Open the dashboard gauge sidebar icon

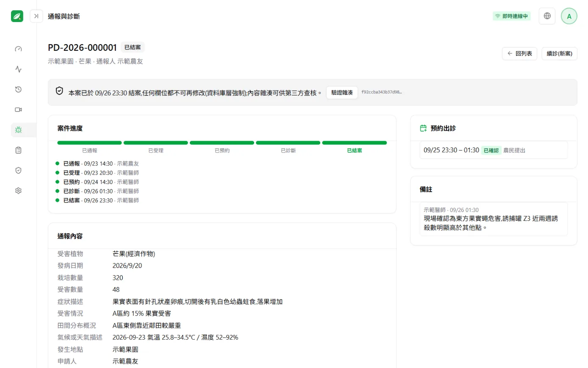tap(18, 49)
